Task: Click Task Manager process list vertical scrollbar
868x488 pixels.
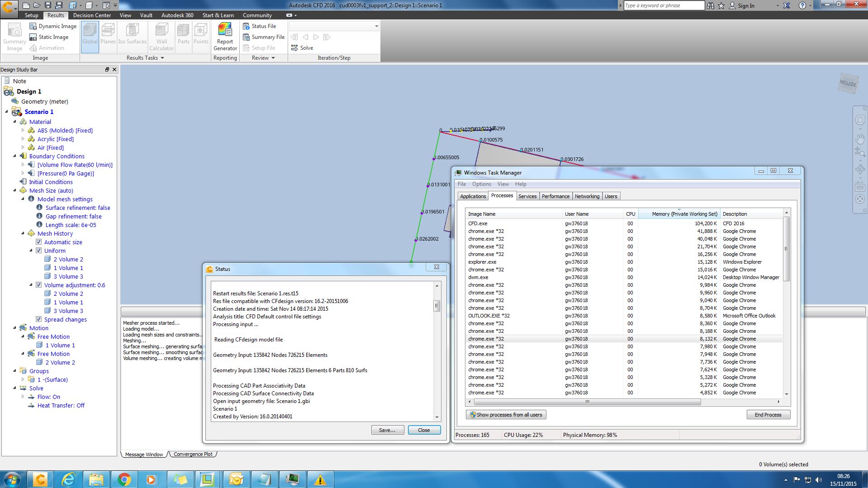Action: point(787,249)
